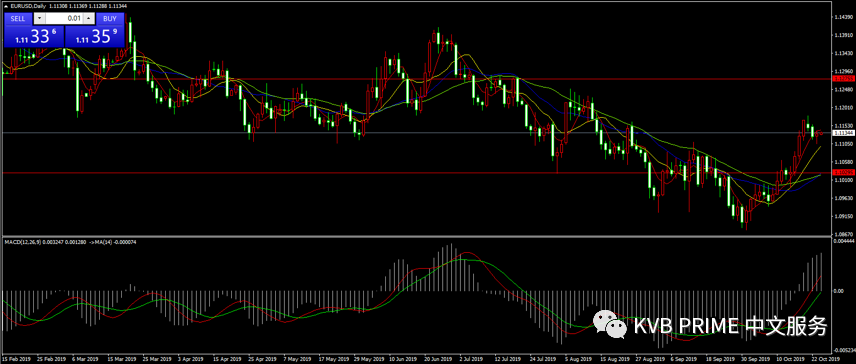
Task: Click the 15 Aug 2019 date label
Action: click(616, 360)
